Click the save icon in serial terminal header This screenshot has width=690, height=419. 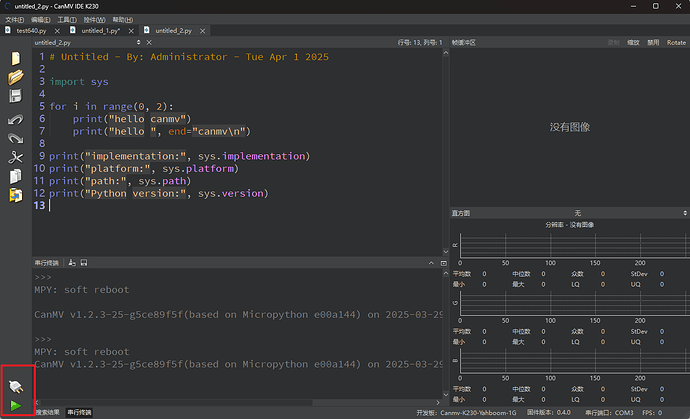pos(84,262)
